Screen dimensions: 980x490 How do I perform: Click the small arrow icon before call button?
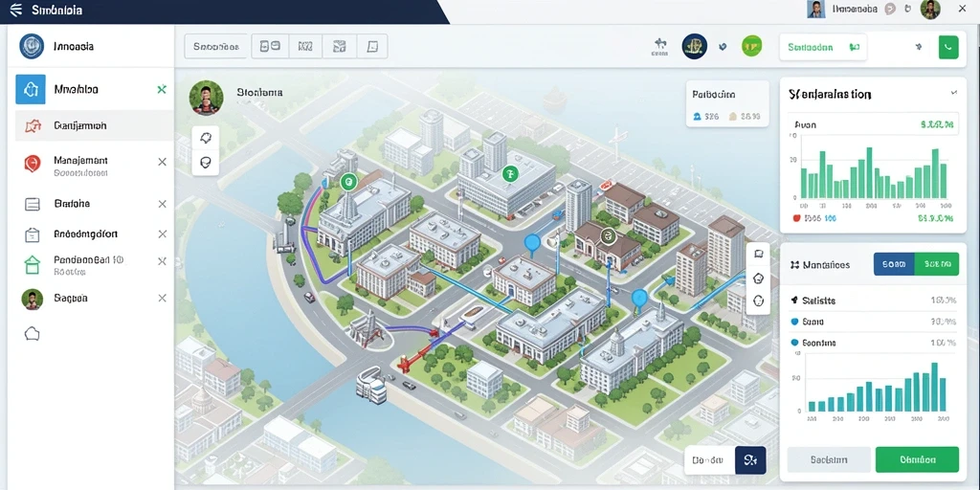coord(918,47)
